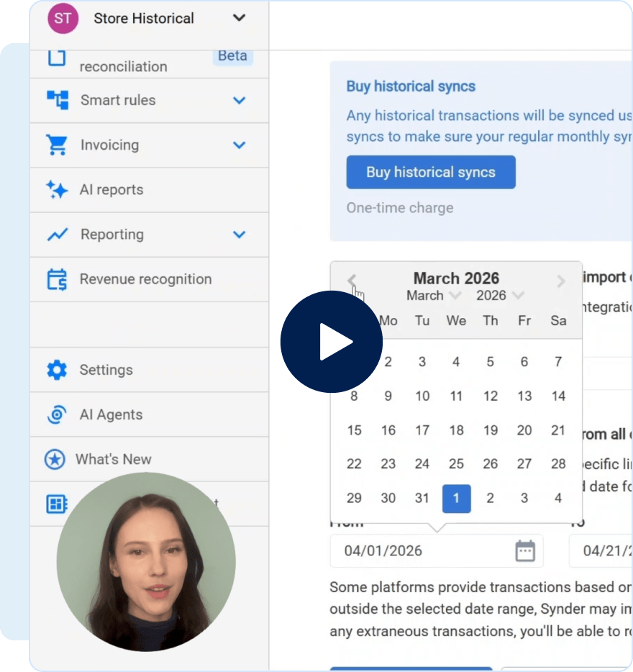The height and width of the screenshot is (672, 633).
Task: Select March 4 in the calendar
Action: coord(456,362)
